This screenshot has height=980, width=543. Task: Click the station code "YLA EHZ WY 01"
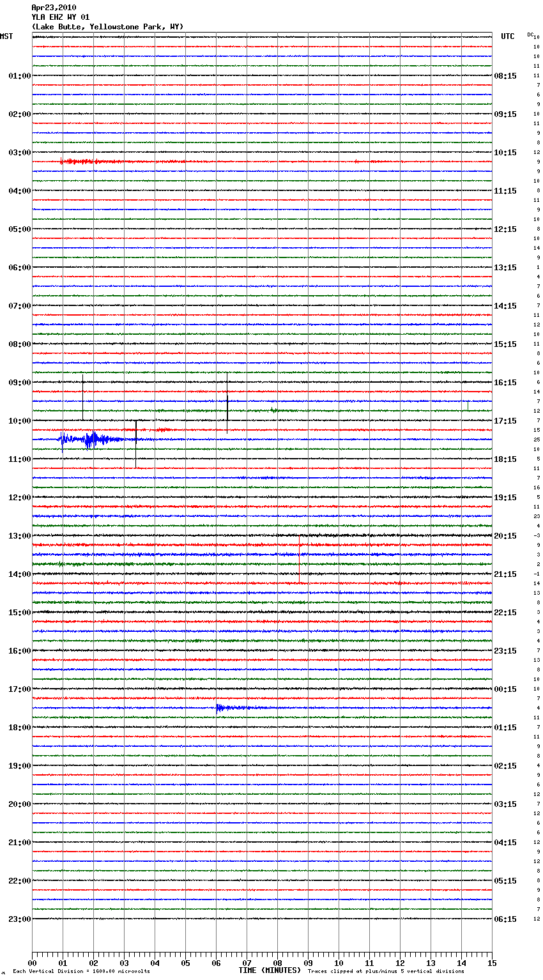(61, 17)
